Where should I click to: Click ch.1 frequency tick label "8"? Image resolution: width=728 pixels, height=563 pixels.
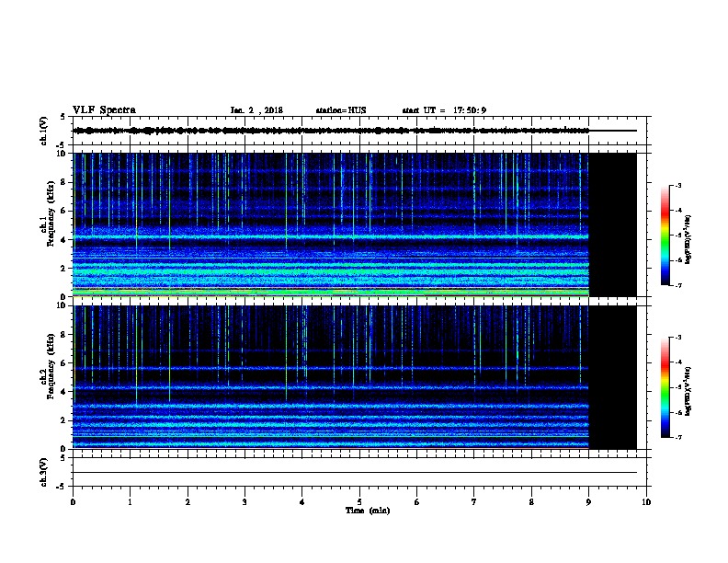coord(63,182)
